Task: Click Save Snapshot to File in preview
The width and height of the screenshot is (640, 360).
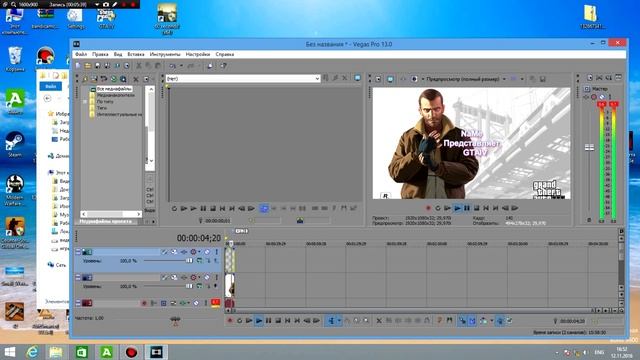Action: [x=542, y=79]
